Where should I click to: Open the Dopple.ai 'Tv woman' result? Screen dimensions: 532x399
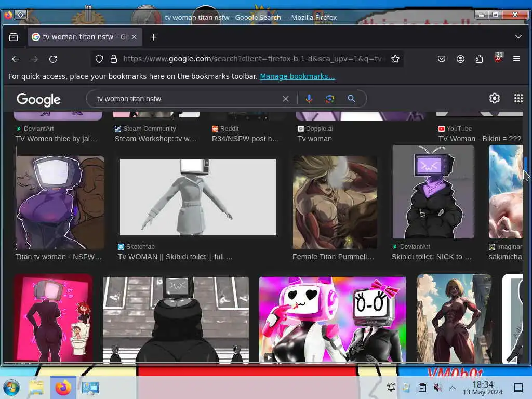pyautogui.click(x=314, y=139)
